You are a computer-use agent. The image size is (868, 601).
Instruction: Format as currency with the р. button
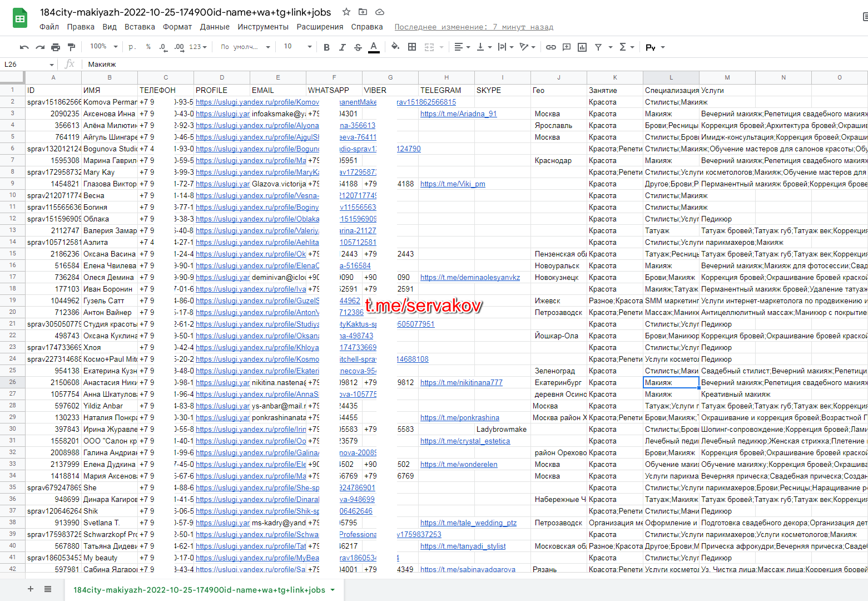point(132,47)
